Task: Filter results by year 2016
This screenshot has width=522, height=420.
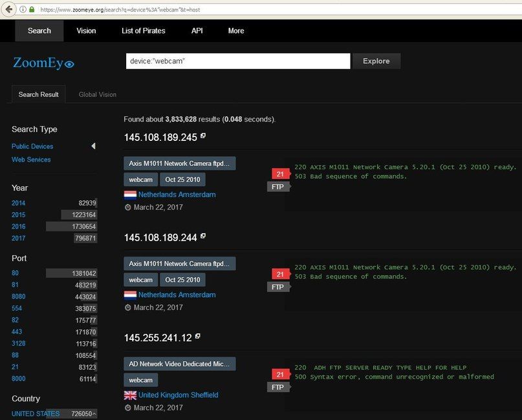Action: click(18, 226)
